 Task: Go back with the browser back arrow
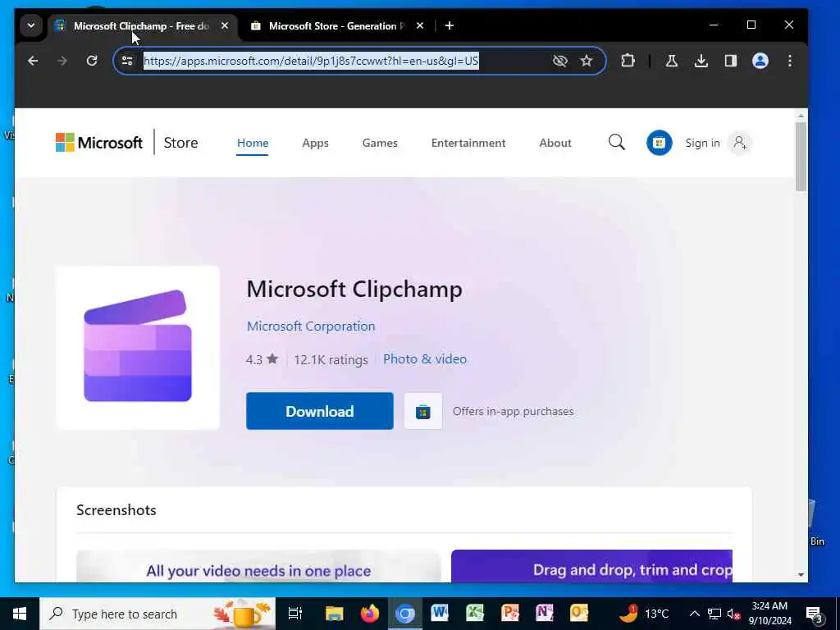(33, 61)
